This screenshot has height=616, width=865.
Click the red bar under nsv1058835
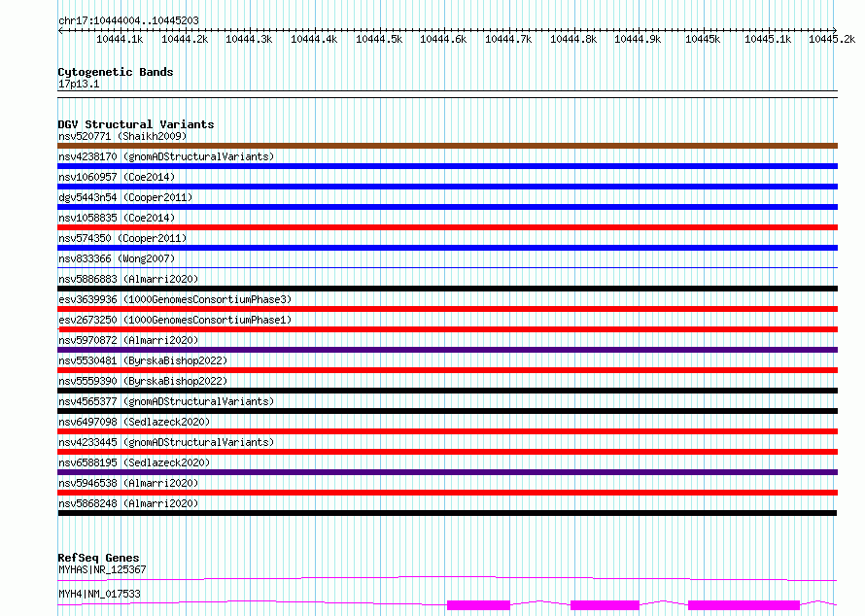[447, 227]
